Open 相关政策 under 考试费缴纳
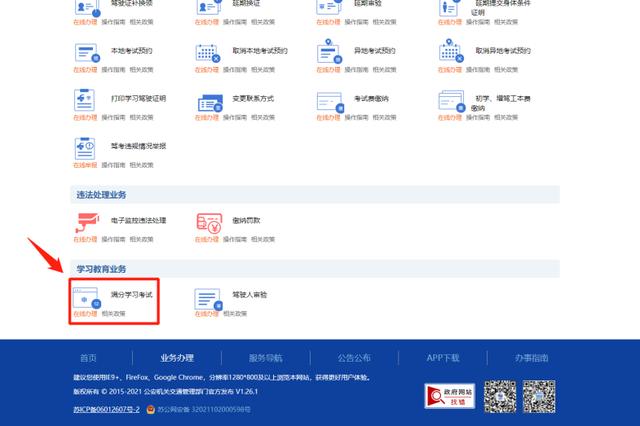The height and width of the screenshot is (426, 640). (x=384, y=118)
